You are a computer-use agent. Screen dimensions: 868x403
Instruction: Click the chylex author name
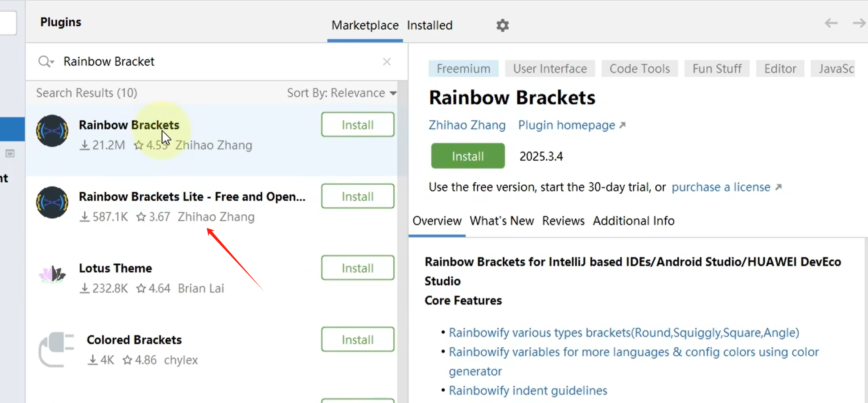click(x=181, y=360)
